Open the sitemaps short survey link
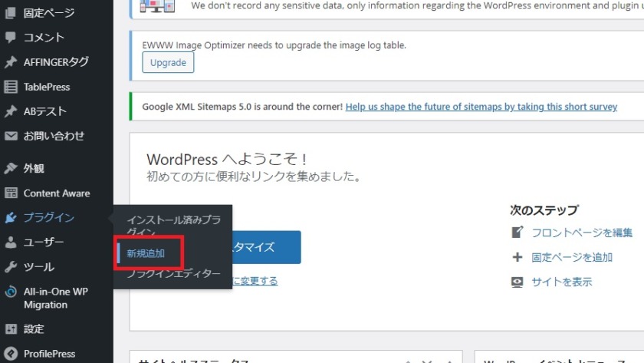This screenshot has height=363, width=644. [x=481, y=107]
